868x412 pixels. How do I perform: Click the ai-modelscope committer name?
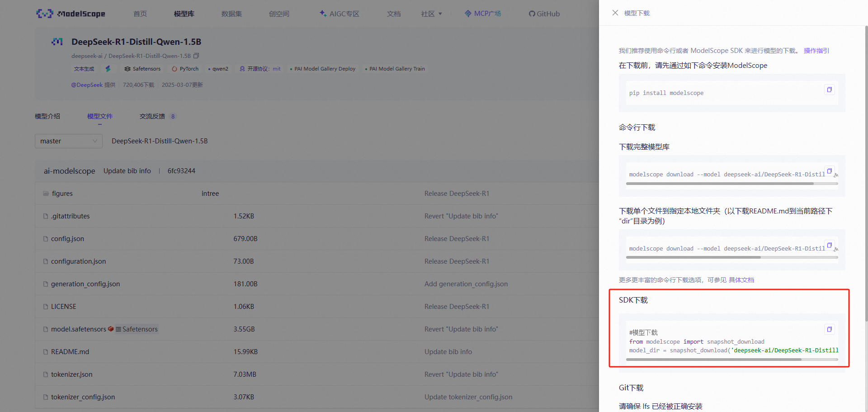coord(70,171)
